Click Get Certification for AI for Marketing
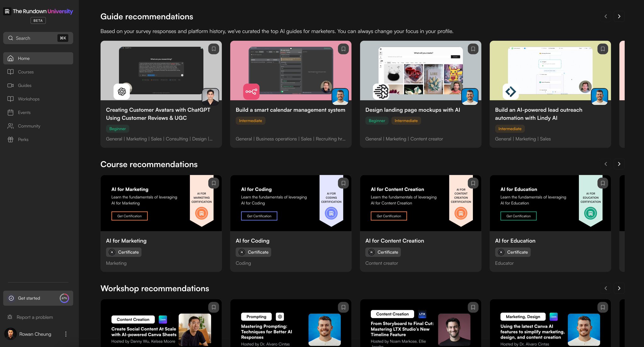The height and width of the screenshot is (347, 644). (x=129, y=216)
